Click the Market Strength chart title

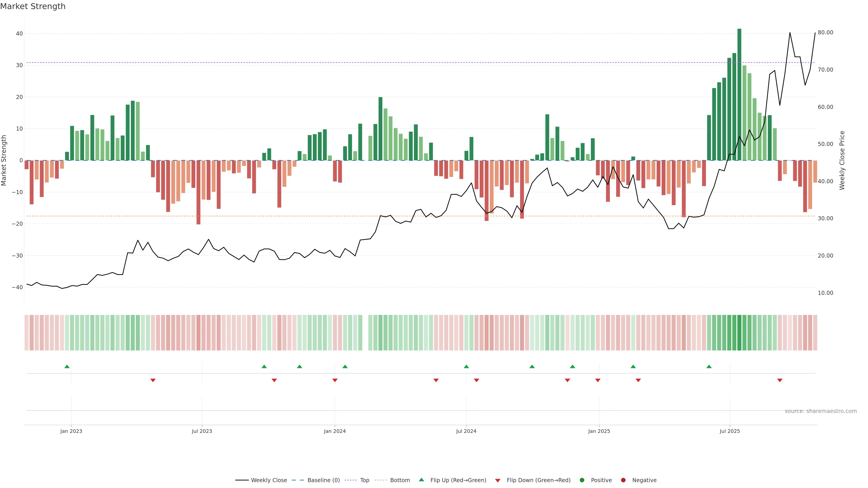(x=33, y=6)
